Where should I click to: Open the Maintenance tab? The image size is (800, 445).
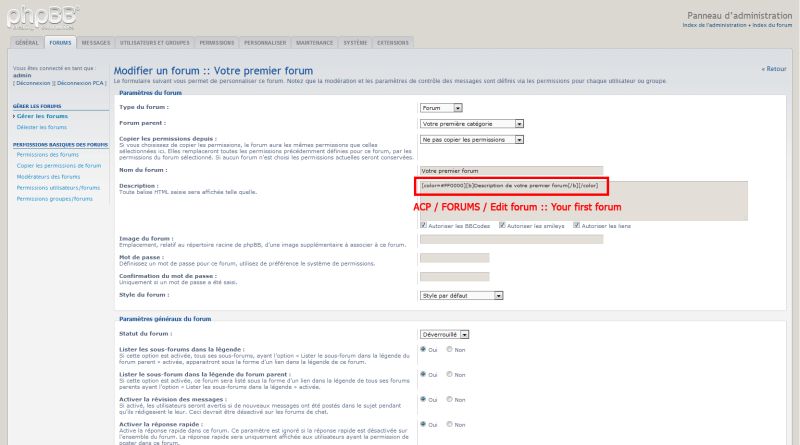pyautogui.click(x=314, y=43)
